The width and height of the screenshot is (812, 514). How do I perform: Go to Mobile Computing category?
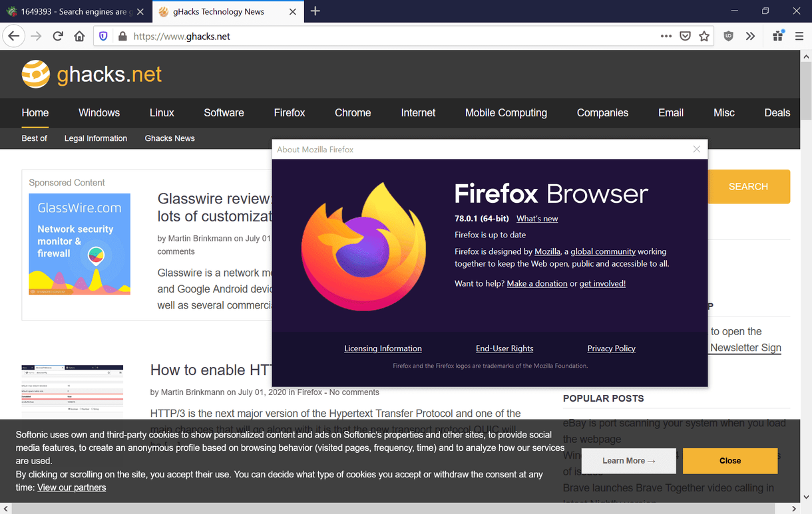click(506, 112)
